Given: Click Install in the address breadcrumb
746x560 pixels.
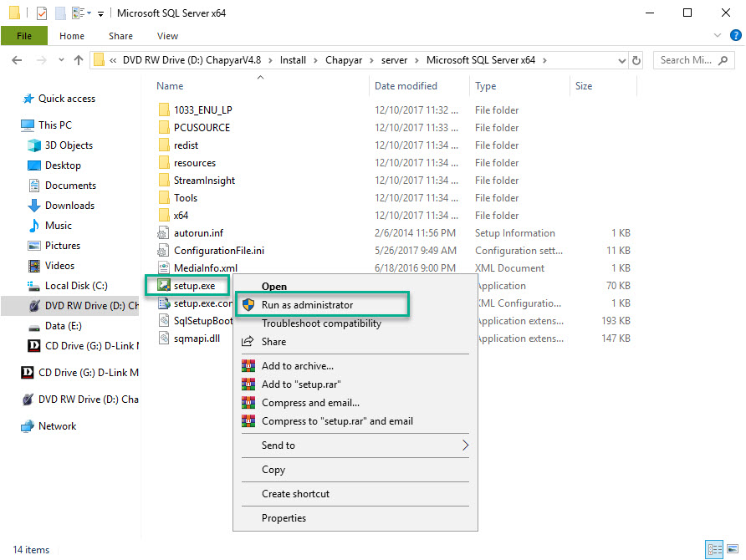Looking at the screenshot, I should click(x=293, y=60).
